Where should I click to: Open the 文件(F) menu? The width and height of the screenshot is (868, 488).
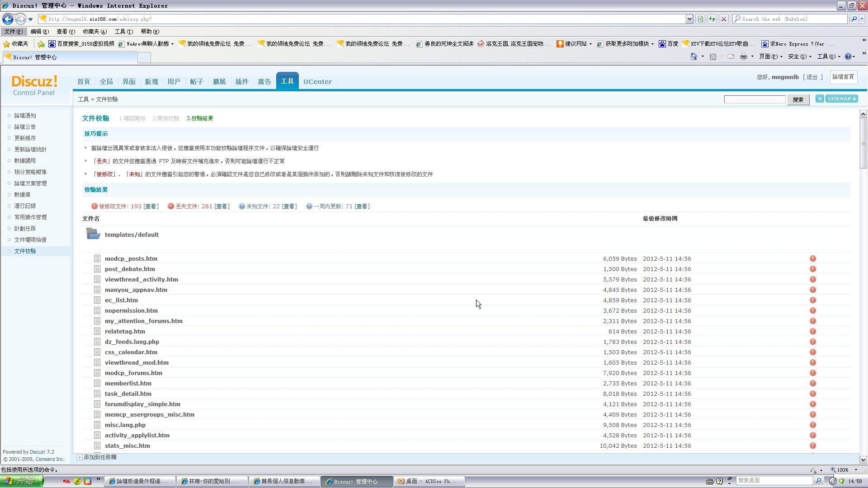13,31
